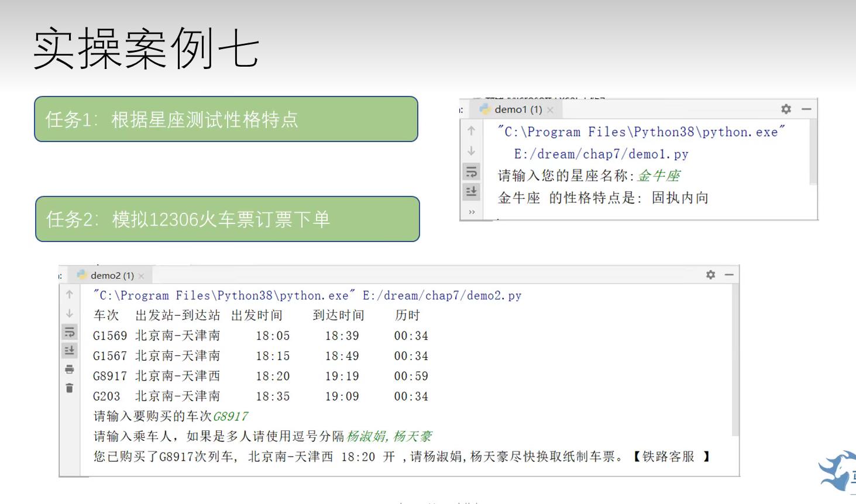Screen dimensions: 856x504
Task: Click the green G8917 input text
Action: coord(233,416)
